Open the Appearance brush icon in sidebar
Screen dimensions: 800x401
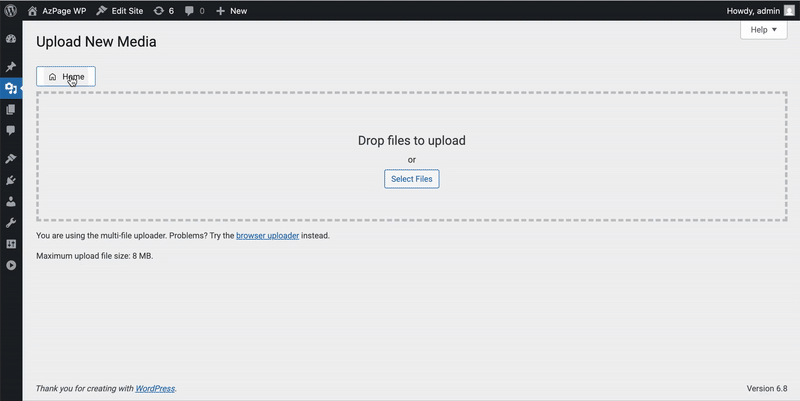click(11, 159)
